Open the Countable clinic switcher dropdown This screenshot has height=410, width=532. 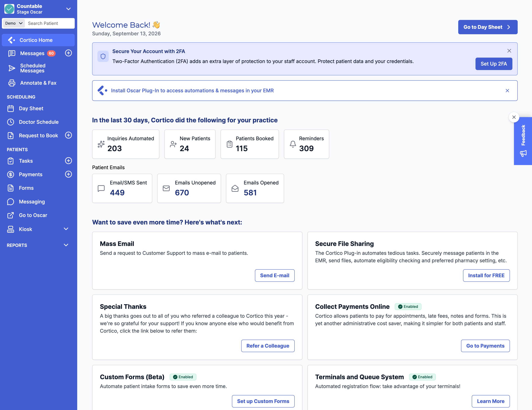pos(69,9)
